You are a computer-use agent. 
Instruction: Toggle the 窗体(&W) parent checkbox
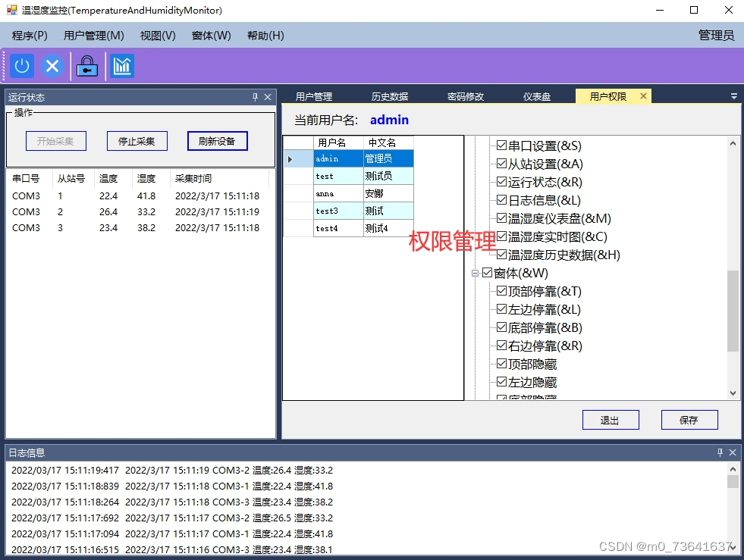click(488, 273)
